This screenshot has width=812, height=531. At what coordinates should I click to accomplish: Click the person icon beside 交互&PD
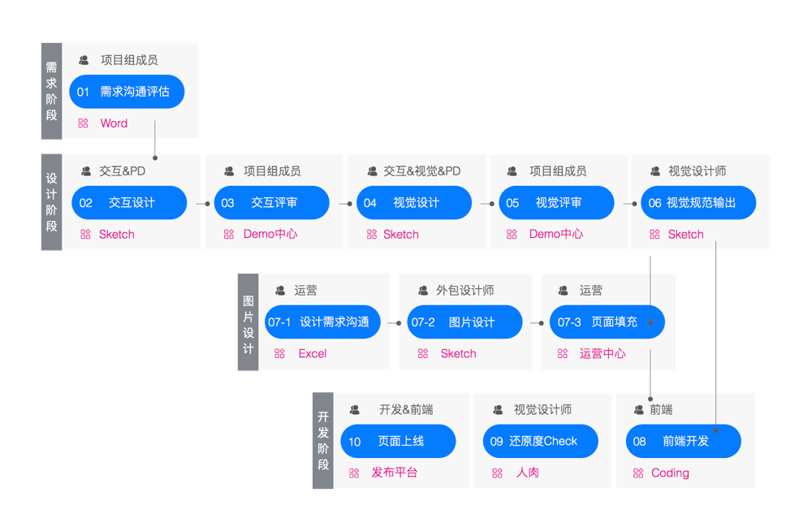(x=86, y=171)
